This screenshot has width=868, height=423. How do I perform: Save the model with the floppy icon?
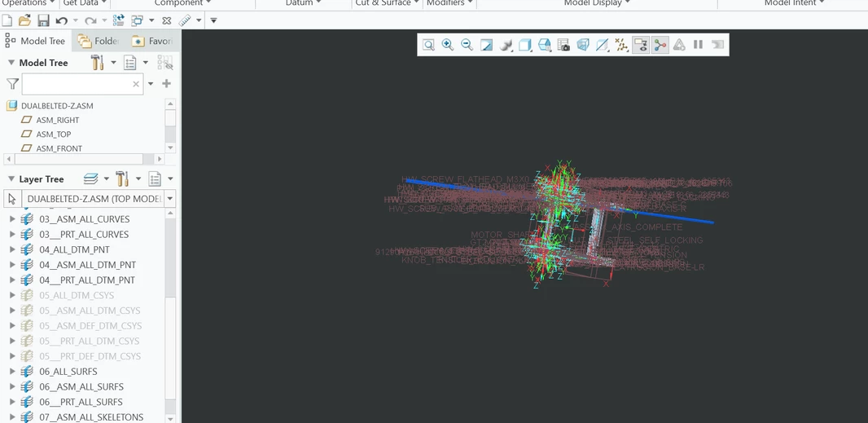[43, 20]
